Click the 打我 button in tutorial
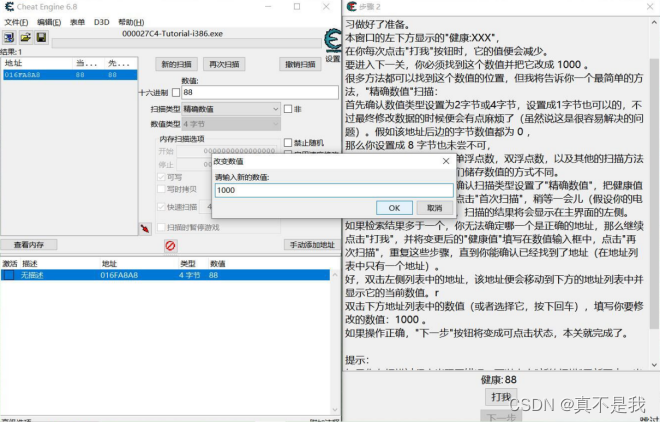This screenshot has width=661, height=423. (x=501, y=397)
